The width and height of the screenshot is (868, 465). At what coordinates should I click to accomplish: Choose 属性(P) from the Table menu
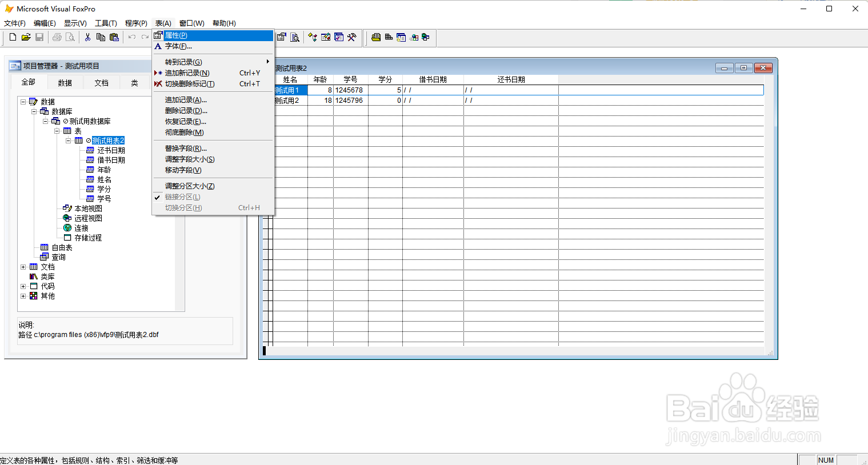[213, 35]
